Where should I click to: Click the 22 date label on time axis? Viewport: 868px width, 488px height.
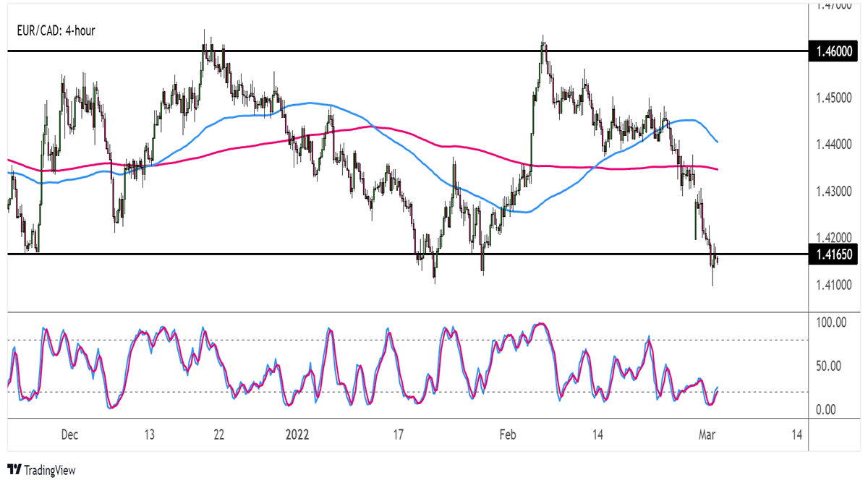[x=218, y=435]
